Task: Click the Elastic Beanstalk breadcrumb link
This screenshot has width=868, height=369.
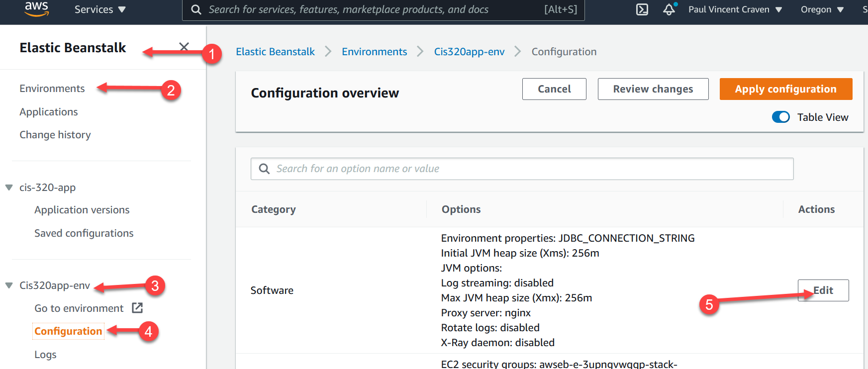Action: (x=275, y=52)
